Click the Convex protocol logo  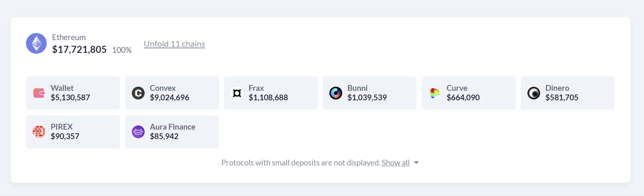138,93
